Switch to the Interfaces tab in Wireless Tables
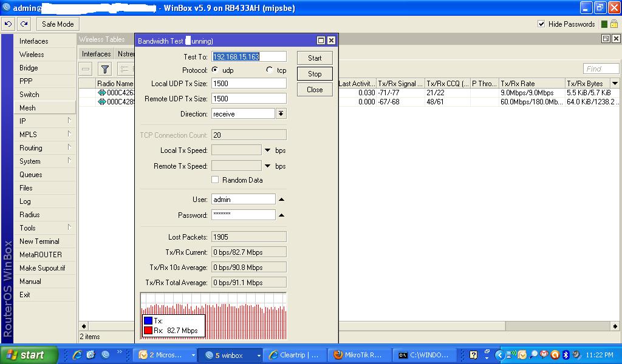This screenshot has height=364, width=622. pos(95,53)
